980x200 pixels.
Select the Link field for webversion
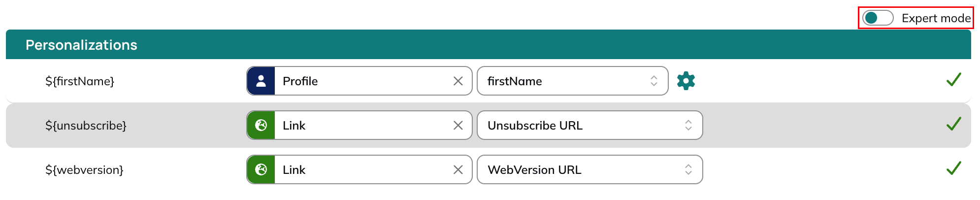tap(359, 169)
